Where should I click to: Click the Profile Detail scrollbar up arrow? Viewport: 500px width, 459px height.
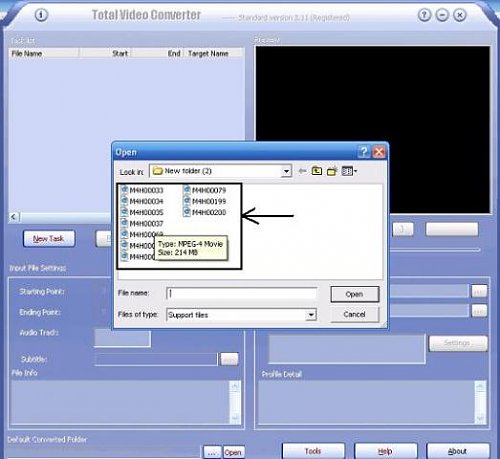(x=480, y=386)
